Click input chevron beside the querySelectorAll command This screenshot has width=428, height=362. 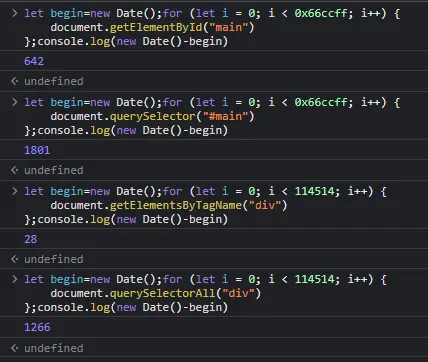point(14,279)
